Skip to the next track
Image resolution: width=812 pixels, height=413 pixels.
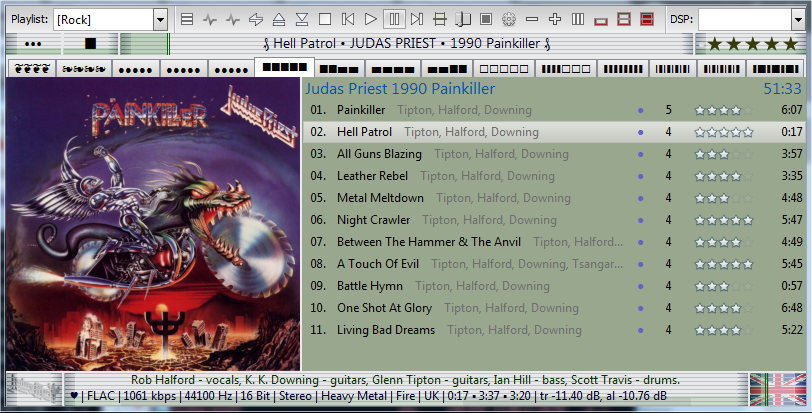click(x=417, y=19)
